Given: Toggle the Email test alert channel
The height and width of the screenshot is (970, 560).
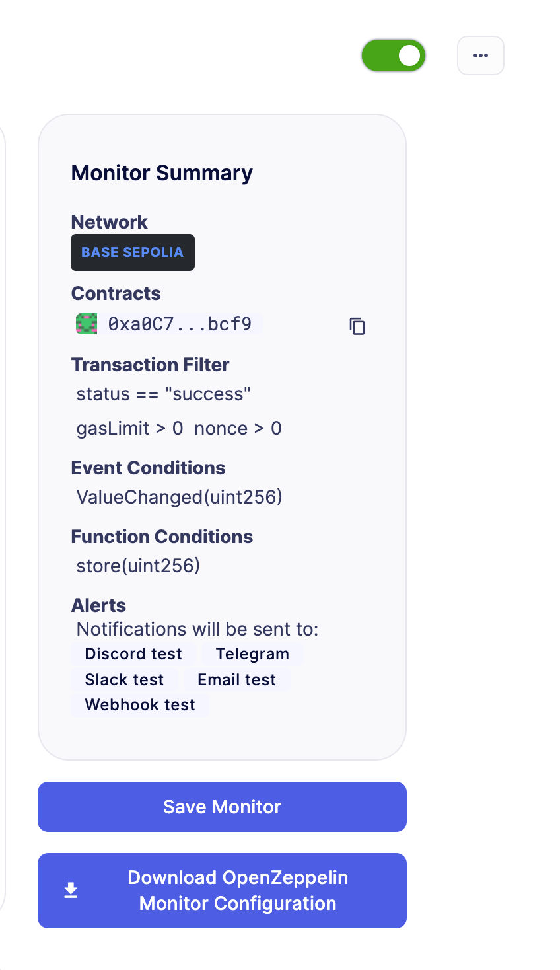Looking at the screenshot, I should click(236, 679).
